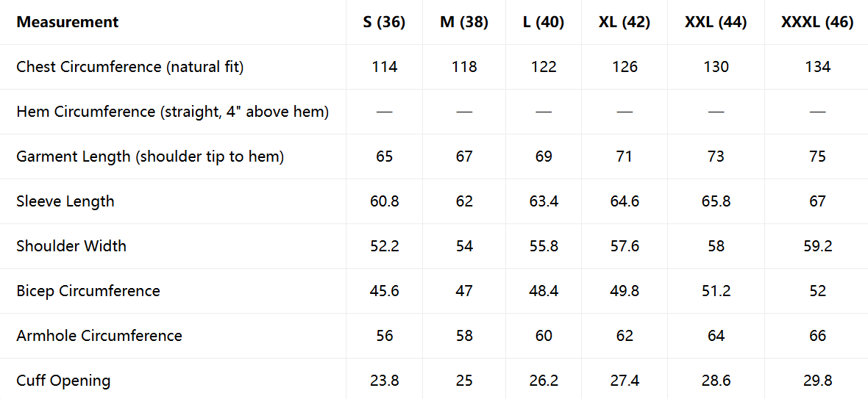
Task: Click the L (40) column header
Action: tap(544, 22)
